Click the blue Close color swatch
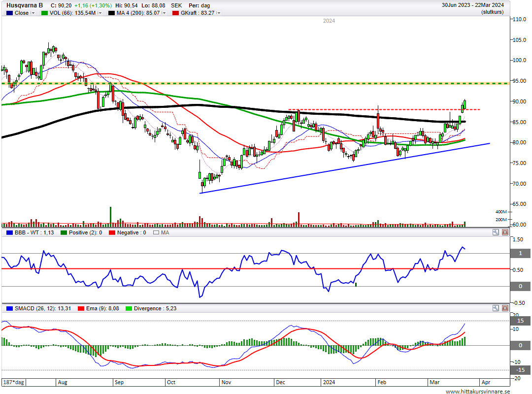The width and height of the screenshot is (532, 394). tap(9, 13)
